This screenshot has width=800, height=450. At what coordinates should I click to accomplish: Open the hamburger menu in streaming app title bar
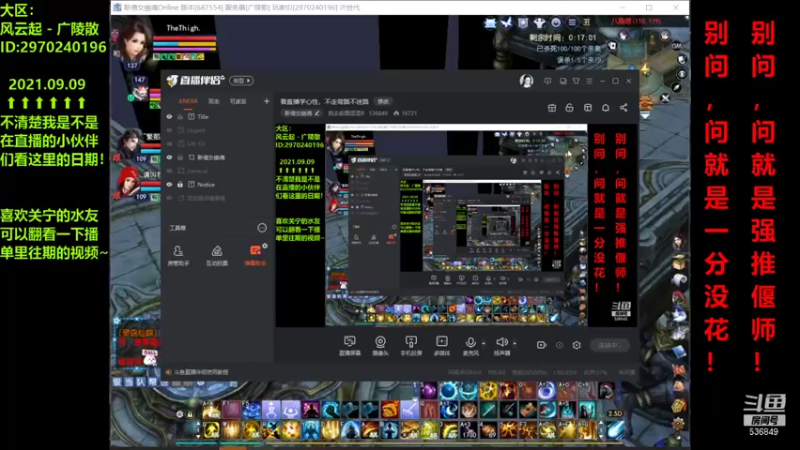click(x=589, y=81)
